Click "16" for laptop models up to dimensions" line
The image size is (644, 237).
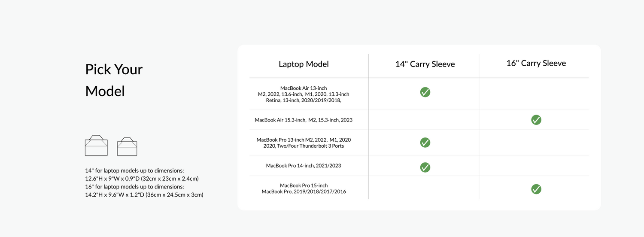[x=134, y=187]
